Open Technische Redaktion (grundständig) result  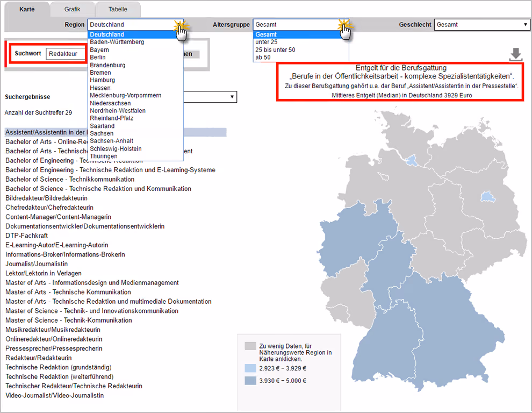pos(59,367)
